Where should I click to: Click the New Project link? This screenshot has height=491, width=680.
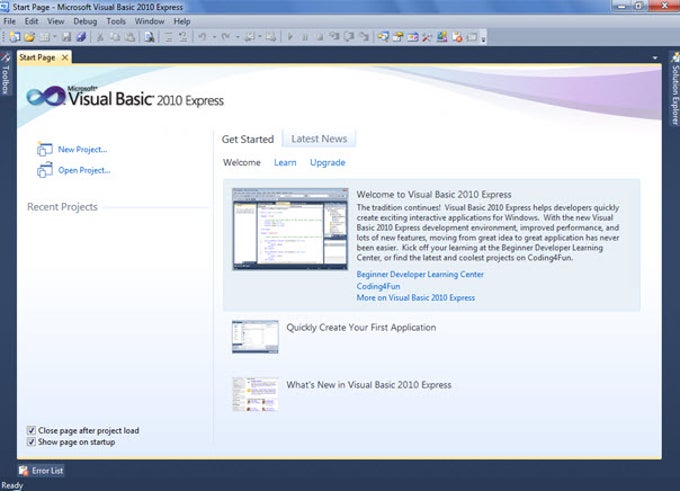(x=82, y=149)
